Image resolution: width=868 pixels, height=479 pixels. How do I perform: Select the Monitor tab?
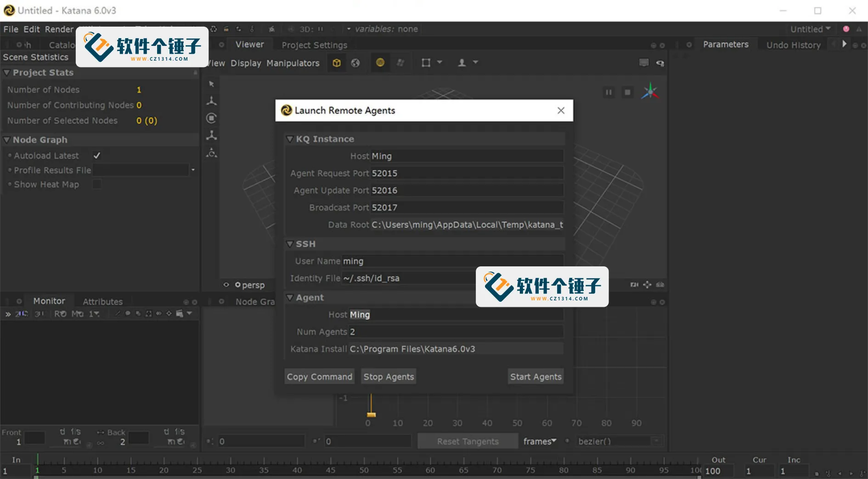[49, 301]
